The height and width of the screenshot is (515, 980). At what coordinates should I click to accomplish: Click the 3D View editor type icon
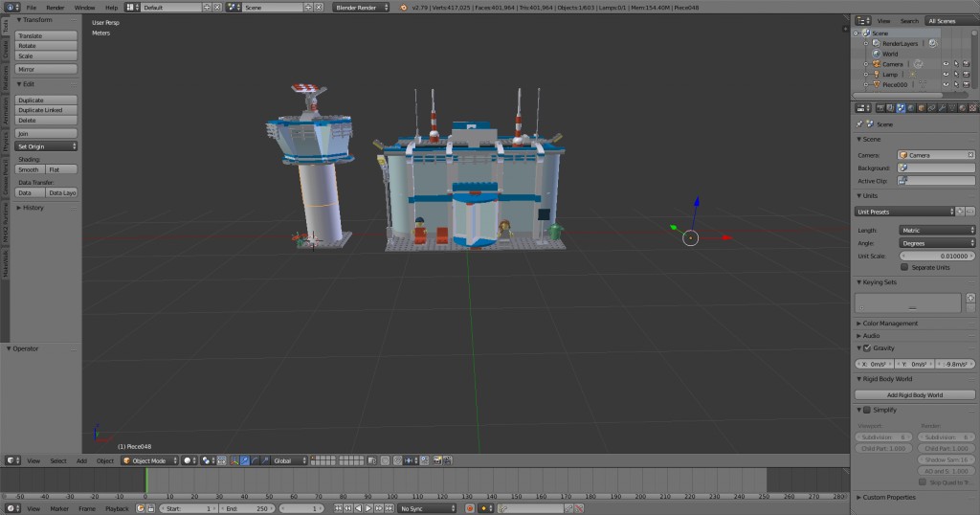point(12,460)
